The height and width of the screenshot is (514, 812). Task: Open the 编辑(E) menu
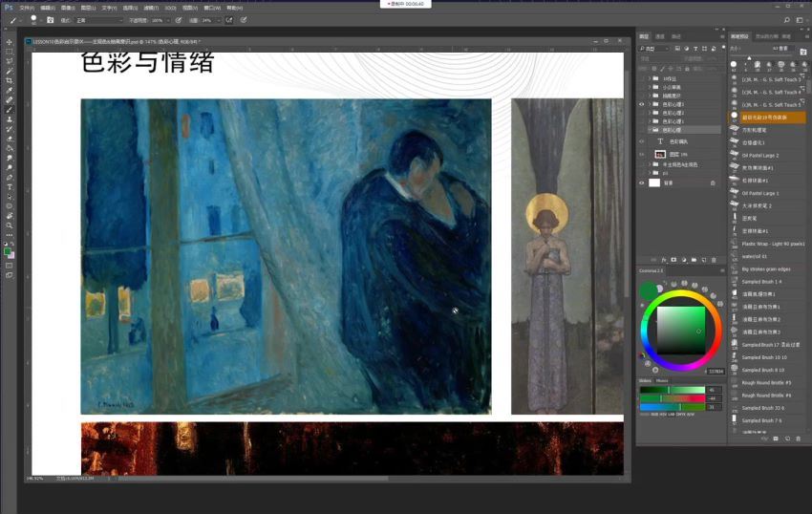47,8
